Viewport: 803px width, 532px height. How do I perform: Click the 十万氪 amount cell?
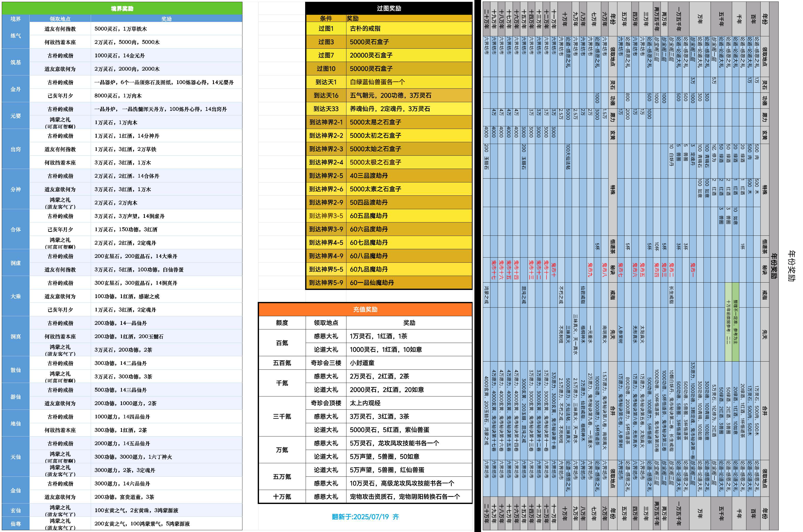click(x=282, y=496)
